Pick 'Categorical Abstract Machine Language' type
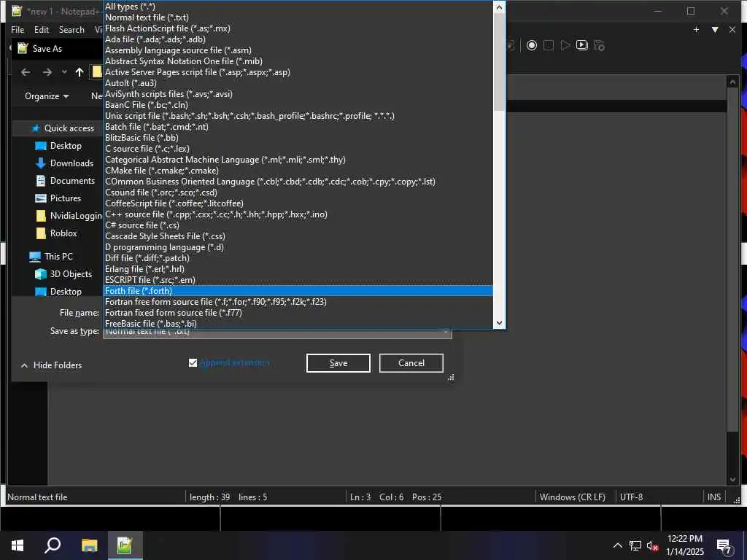 [298, 160]
